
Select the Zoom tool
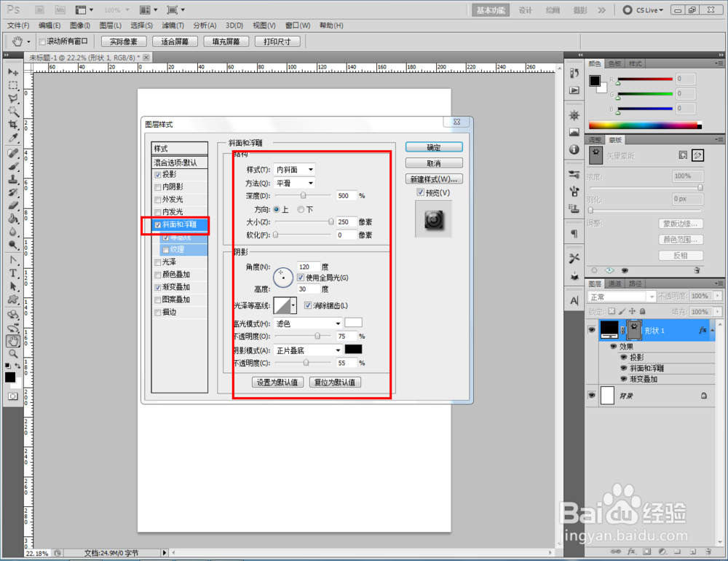tap(13, 354)
